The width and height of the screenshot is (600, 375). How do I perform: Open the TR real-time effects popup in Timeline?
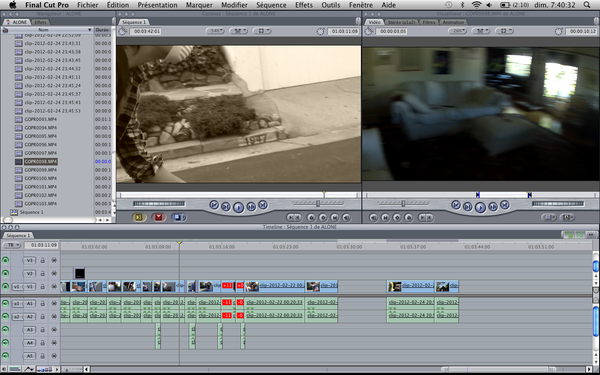(x=12, y=245)
